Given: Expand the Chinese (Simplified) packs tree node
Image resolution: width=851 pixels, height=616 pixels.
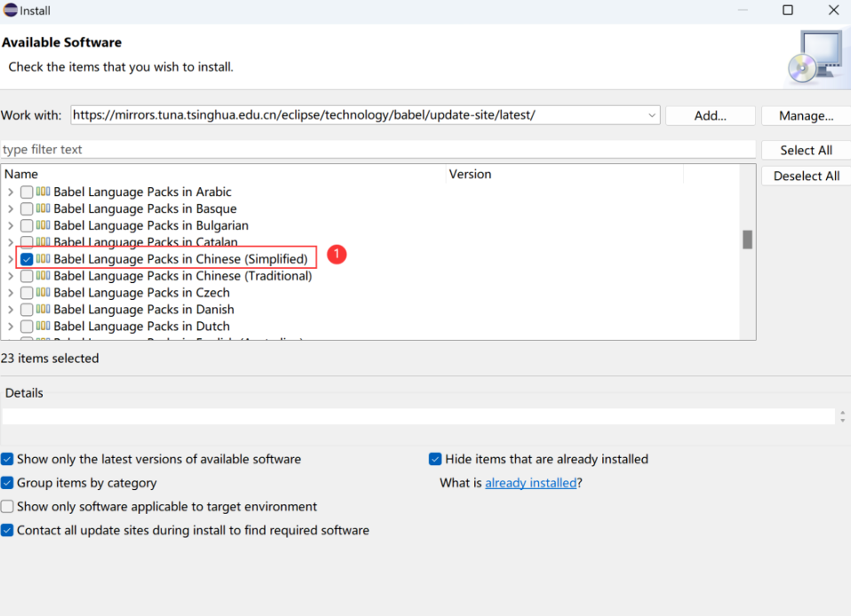Looking at the screenshot, I should point(11,259).
